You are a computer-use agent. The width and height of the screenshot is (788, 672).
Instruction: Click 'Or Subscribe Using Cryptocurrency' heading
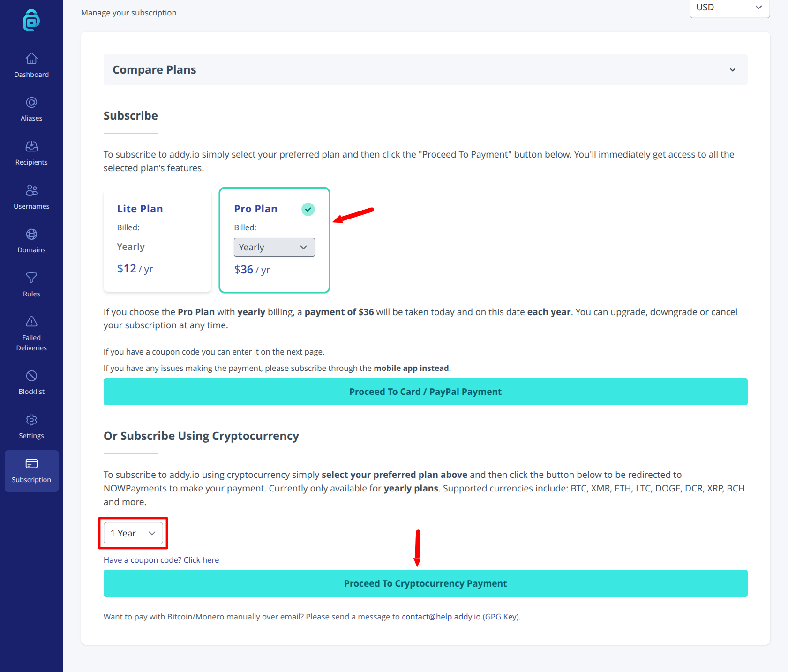pos(201,436)
